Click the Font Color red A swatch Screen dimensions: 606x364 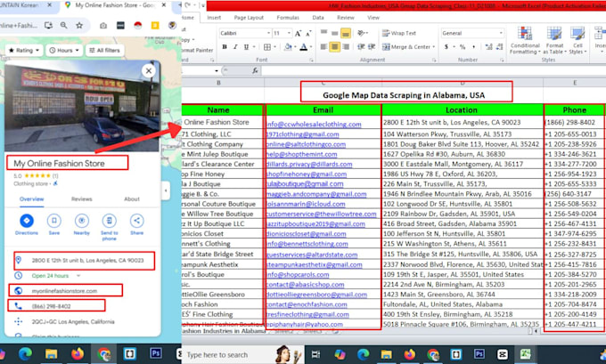[x=304, y=46]
